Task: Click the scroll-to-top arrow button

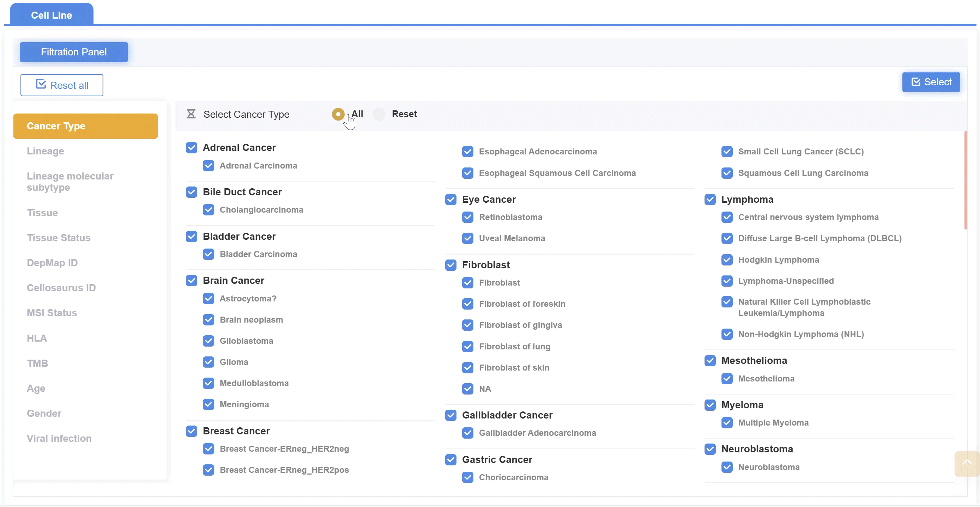Action: tap(967, 463)
